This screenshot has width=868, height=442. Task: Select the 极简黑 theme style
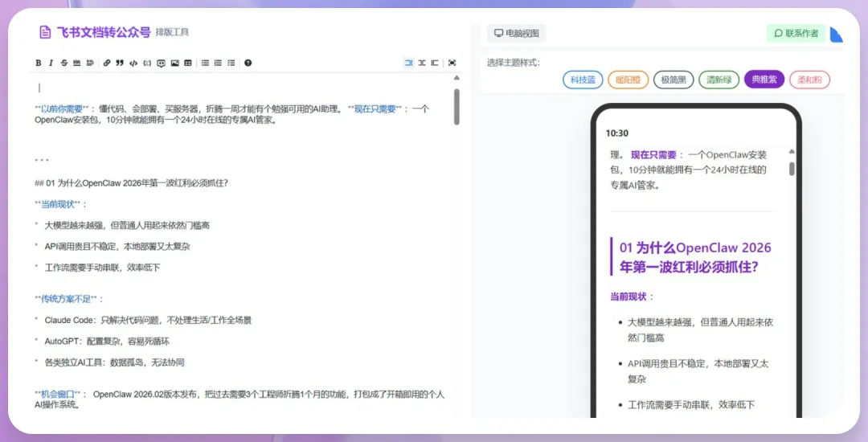click(x=674, y=80)
